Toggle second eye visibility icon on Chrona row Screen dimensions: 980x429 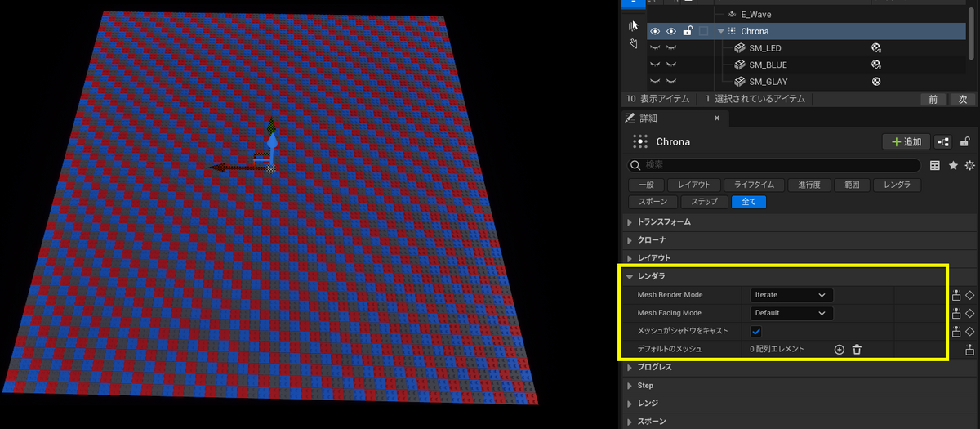pyautogui.click(x=671, y=31)
